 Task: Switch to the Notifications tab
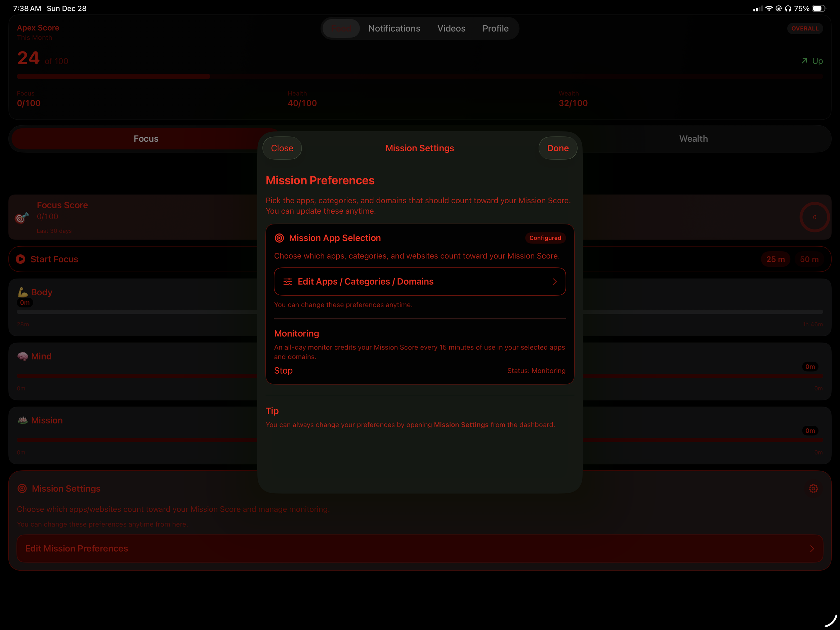[394, 29]
